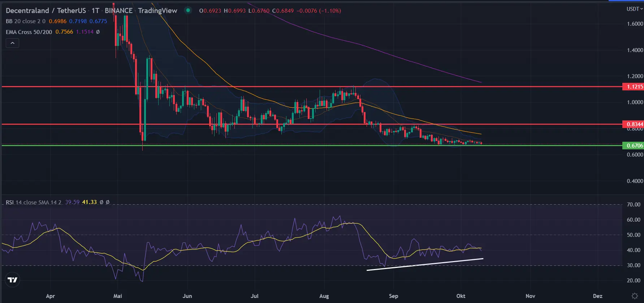Click the green market status dot
This screenshot has height=303, width=644.
(188, 10)
